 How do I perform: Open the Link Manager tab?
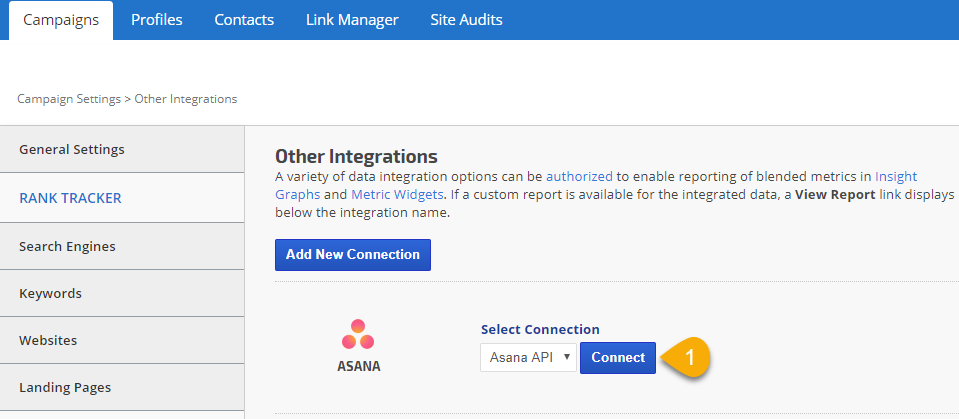point(352,20)
